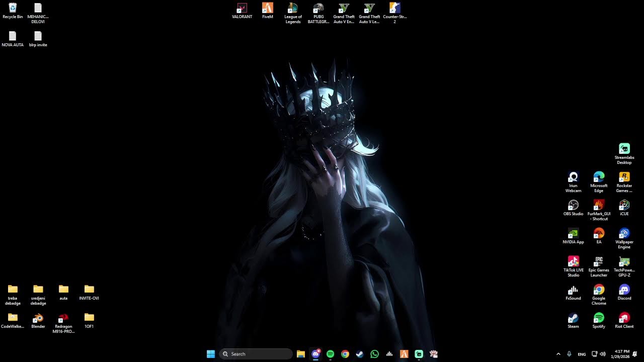Image resolution: width=644 pixels, height=362 pixels.
Task: Open the volume control in system tray
Action: [x=603, y=354]
